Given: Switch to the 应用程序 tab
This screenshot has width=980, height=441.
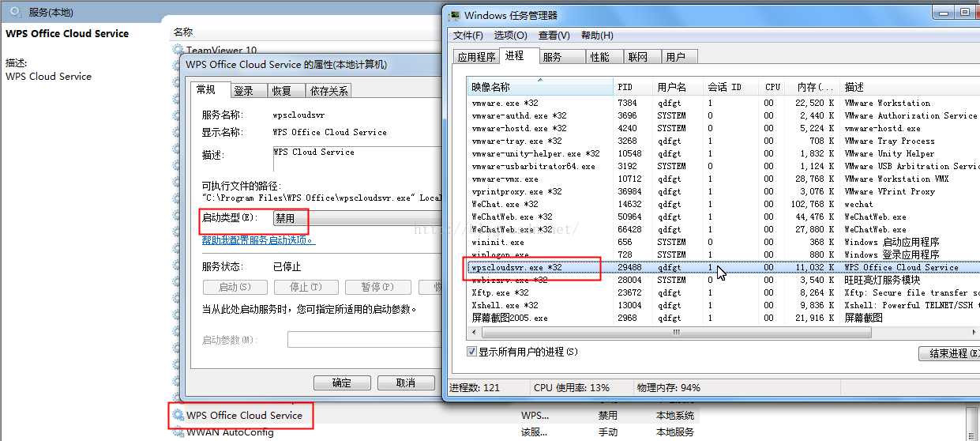Looking at the screenshot, I should pyautogui.click(x=477, y=57).
